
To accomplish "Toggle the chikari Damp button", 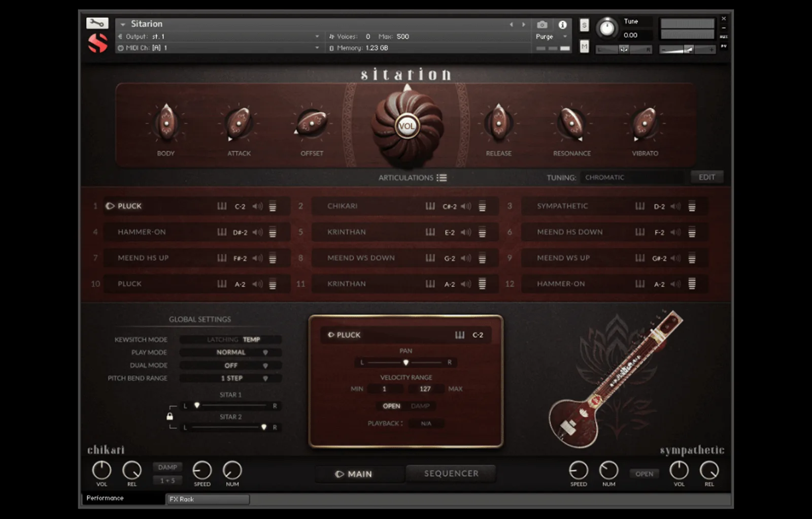I will pyautogui.click(x=167, y=467).
